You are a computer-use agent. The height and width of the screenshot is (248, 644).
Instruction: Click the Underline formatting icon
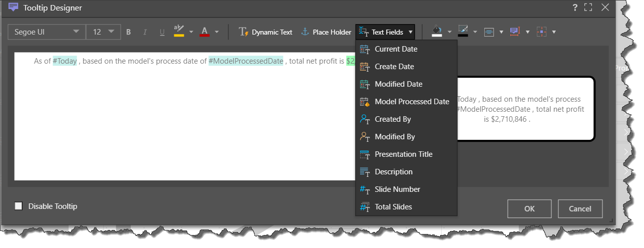(162, 32)
